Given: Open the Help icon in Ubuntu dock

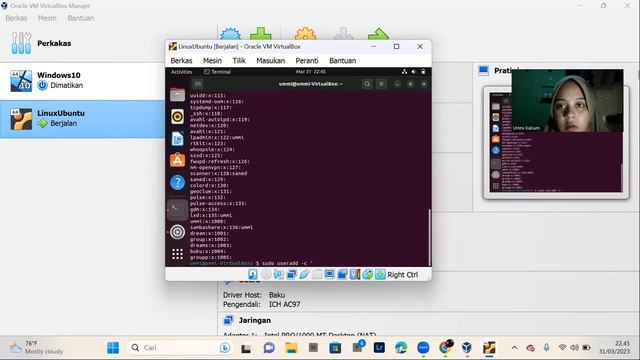Looking at the screenshot, I should tap(177, 182).
